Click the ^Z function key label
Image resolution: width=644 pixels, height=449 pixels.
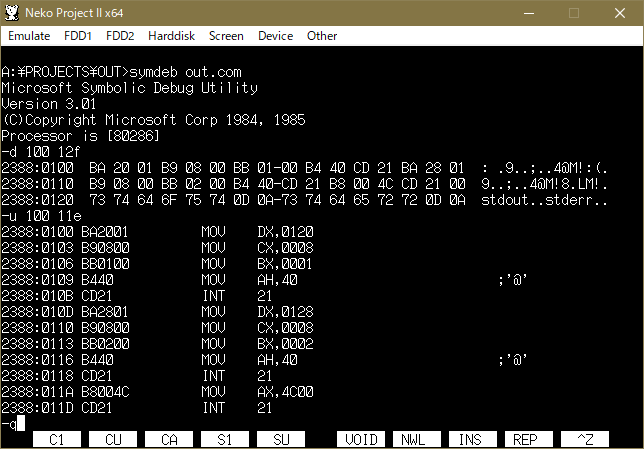pos(585,440)
